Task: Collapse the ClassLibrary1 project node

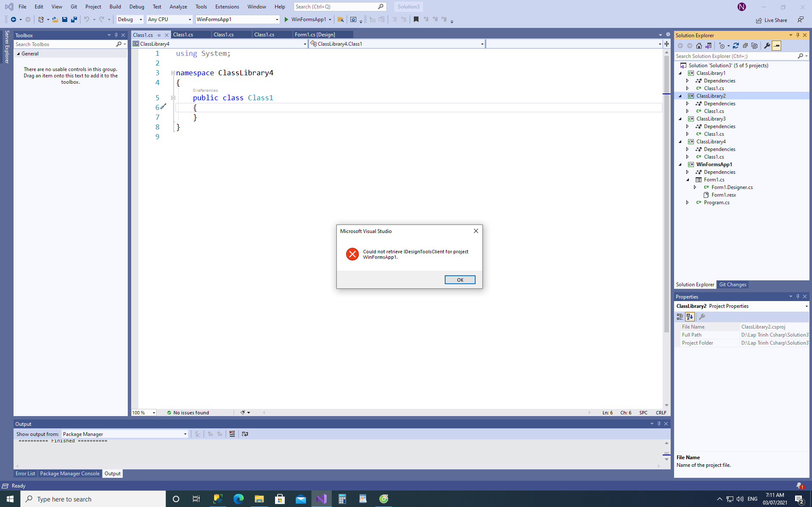Action: click(680, 73)
